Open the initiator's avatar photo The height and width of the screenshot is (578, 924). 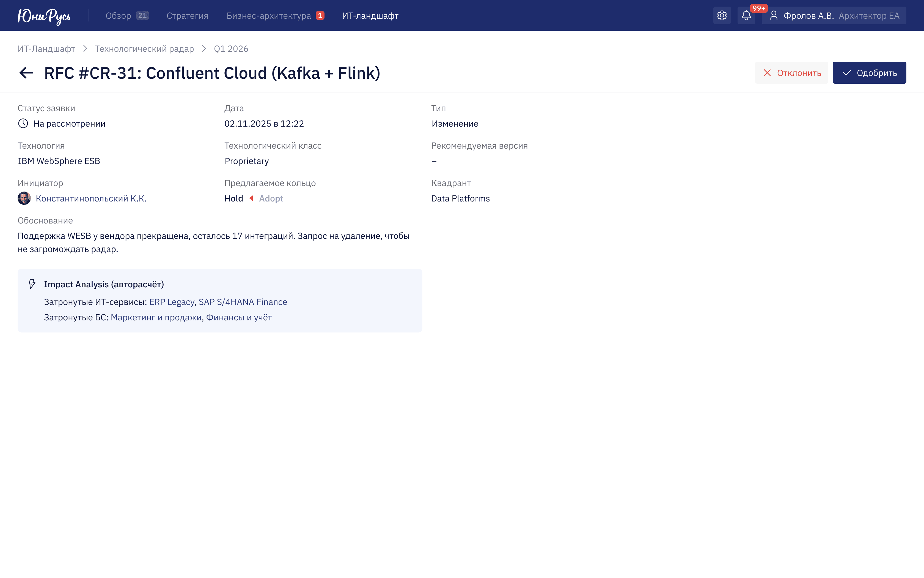point(24,198)
